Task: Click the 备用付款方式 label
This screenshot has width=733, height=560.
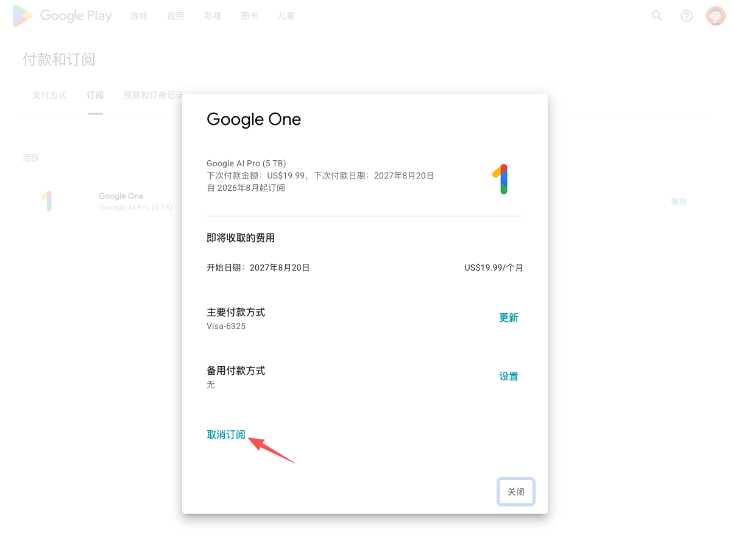Action: 236,370
